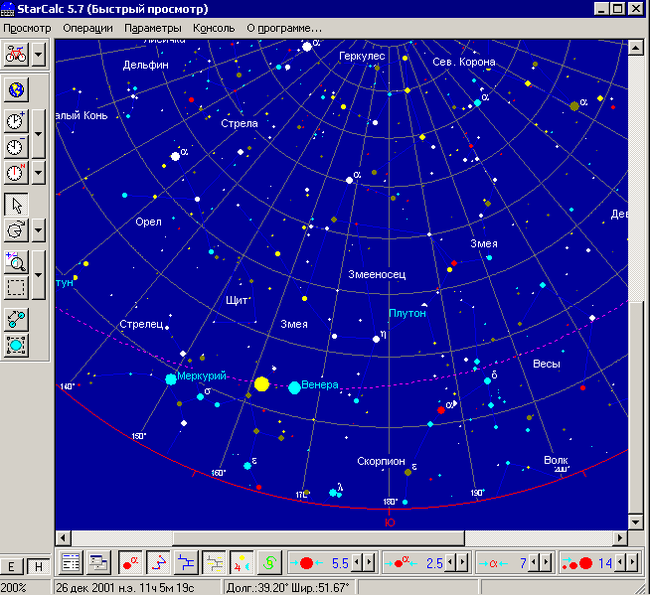Toggle star labels with the red alpha icon
Viewport: 650px width, 596px height.
(x=131, y=562)
